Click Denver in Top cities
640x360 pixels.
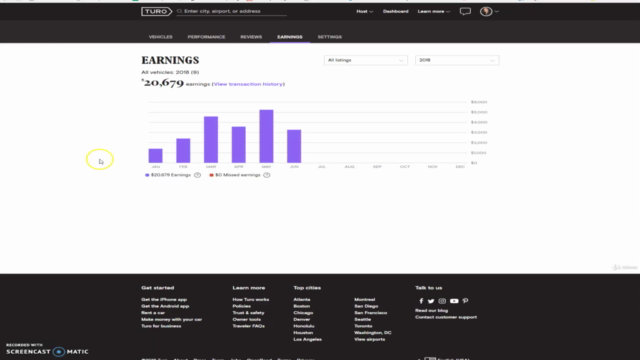[302, 320]
